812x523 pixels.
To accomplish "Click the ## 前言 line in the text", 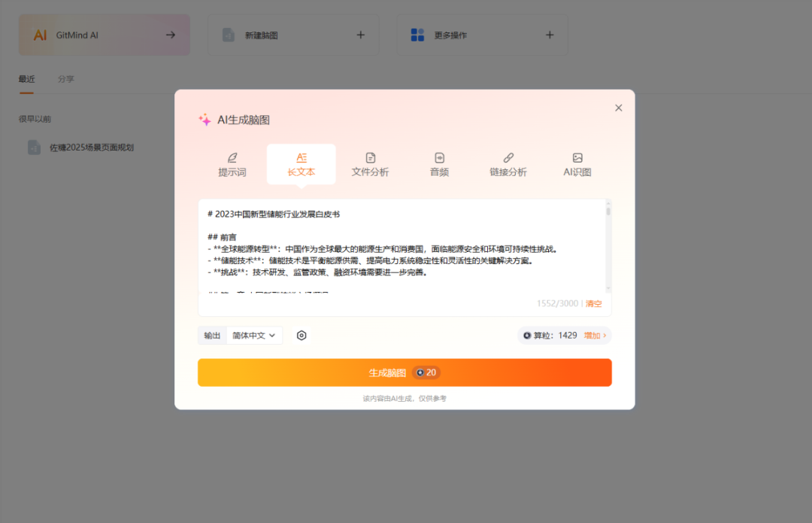I will pos(222,237).
